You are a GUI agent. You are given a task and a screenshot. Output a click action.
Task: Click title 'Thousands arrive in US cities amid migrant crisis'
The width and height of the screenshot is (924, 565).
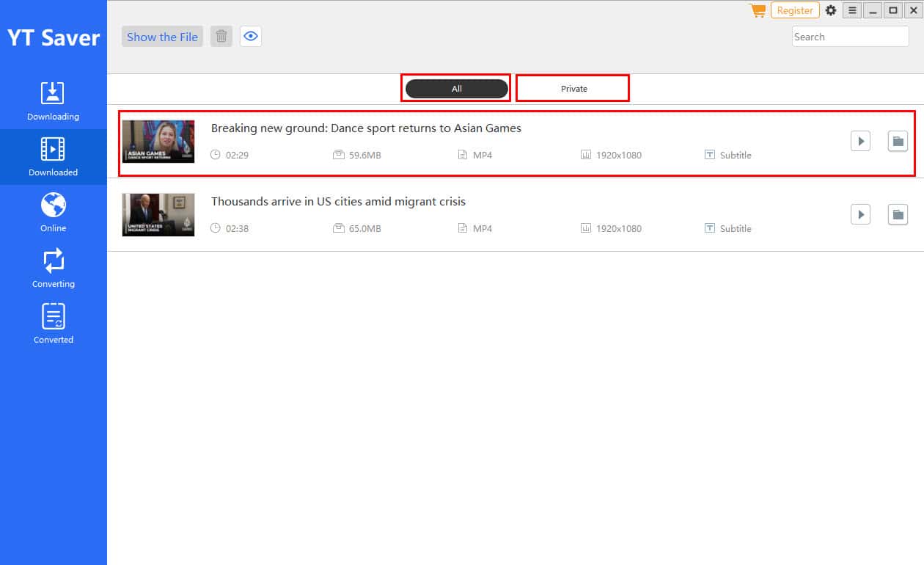coord(338,202)
